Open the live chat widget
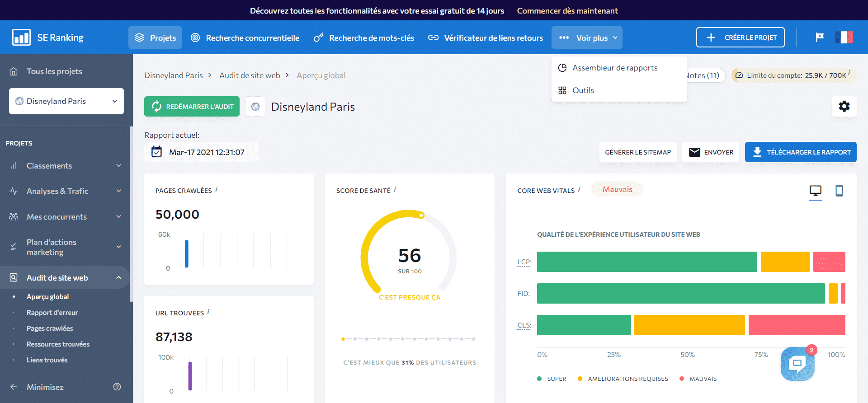Image resolution: width=868 pixels, height=403 pixels. pyautogui.click(x=797, y=363)
